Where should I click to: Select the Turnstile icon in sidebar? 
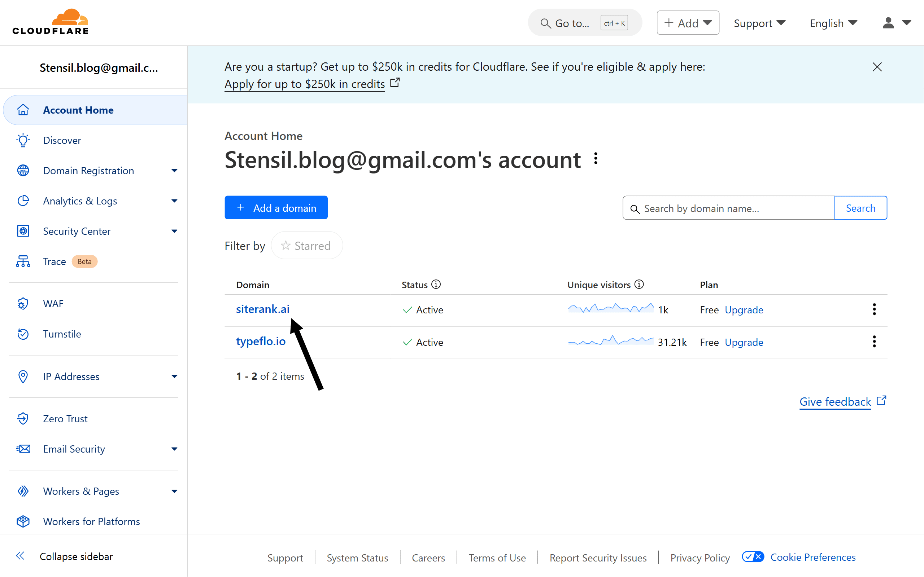[x=23, y=334]
